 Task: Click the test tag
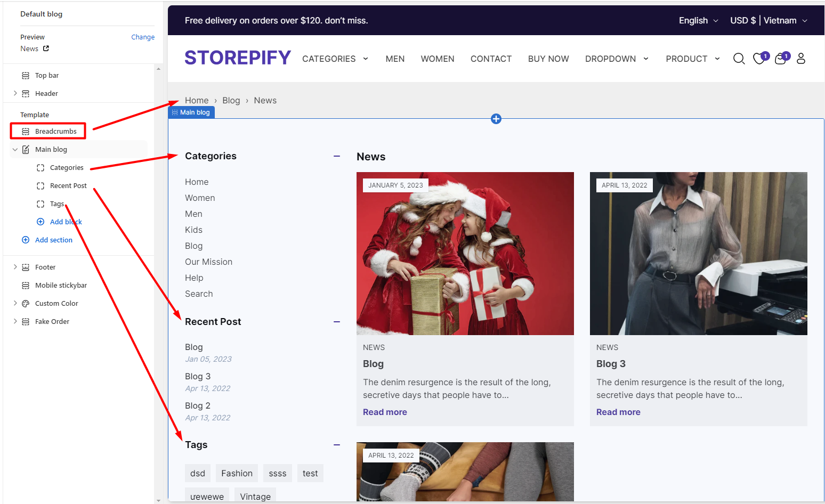[310, 473]
